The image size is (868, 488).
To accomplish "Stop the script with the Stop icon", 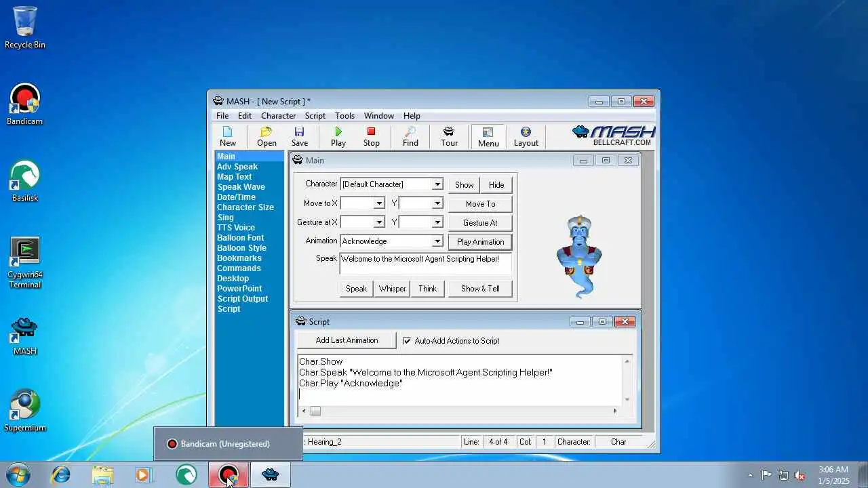I will (371, 136).
